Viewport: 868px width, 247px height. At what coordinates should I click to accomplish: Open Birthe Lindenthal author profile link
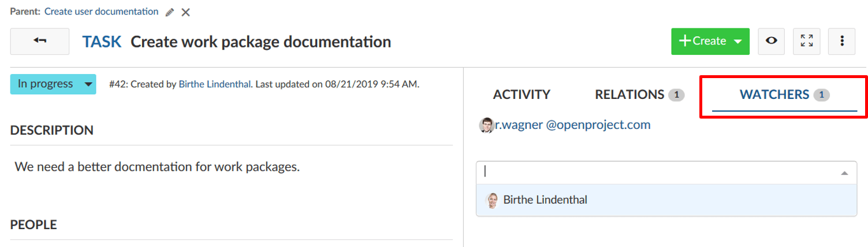click(215, 84)
